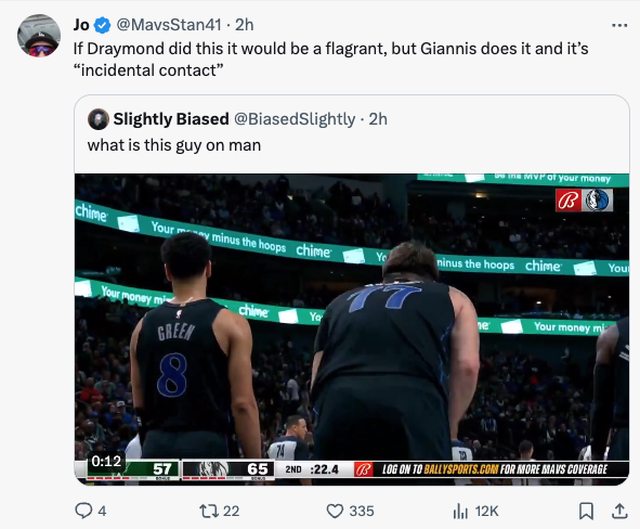640x529 pixels.
Task: Click the 0:12 video duration badge
Action: pos(105,461)
